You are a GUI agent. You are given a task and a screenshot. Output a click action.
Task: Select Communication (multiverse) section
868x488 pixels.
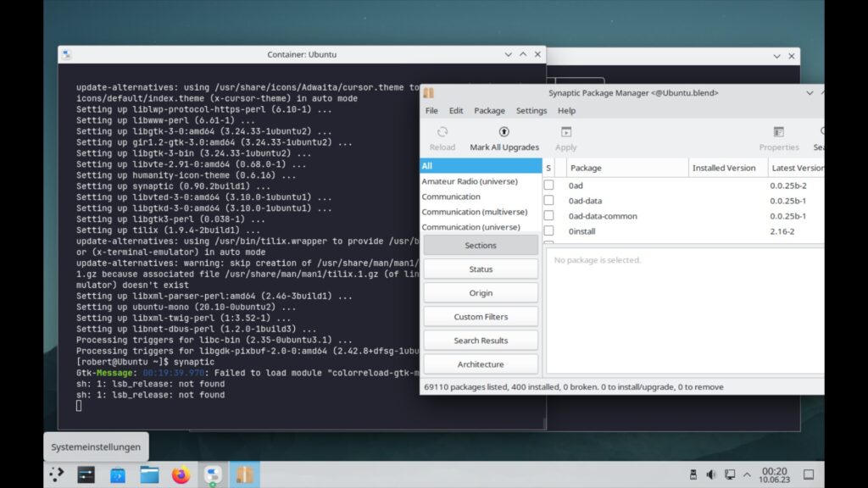481,211
